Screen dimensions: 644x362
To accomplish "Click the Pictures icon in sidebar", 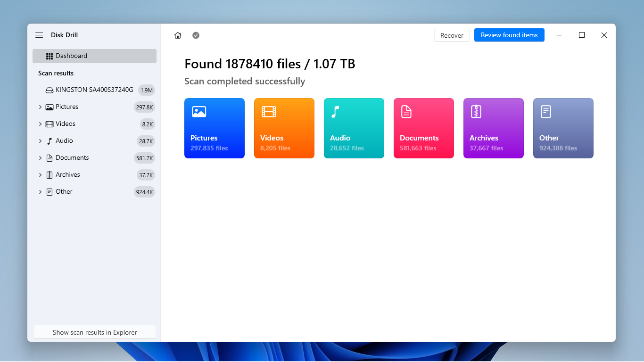I will (50, 107).
